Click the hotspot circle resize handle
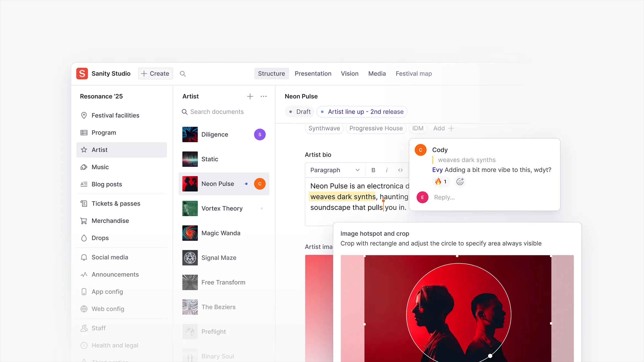The image size is (644, 362). tap(490, 356)
